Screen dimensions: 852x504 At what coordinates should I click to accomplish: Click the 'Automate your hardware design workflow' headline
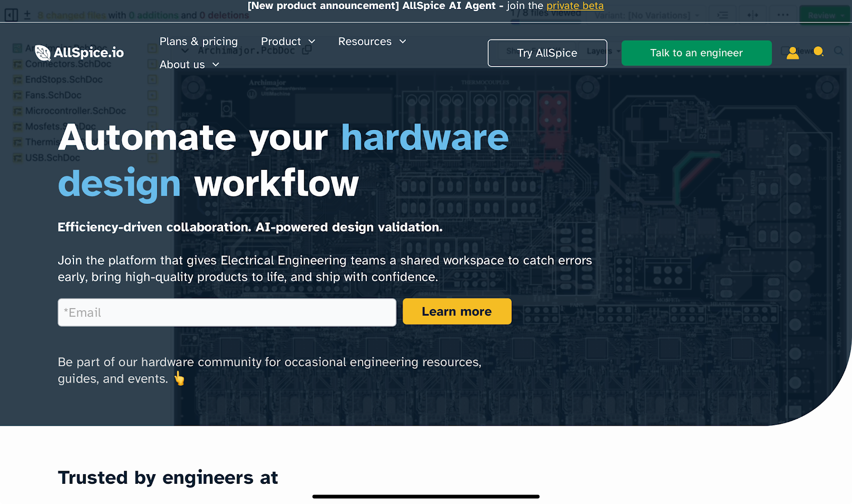click(x=283, y=160)
